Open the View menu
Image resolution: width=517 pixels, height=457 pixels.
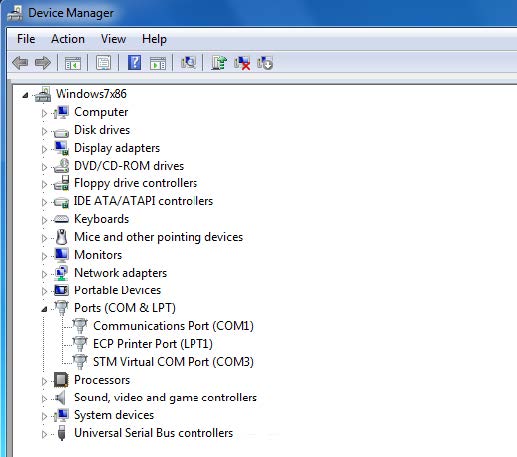pyautogui.click(x=113, y=39)
